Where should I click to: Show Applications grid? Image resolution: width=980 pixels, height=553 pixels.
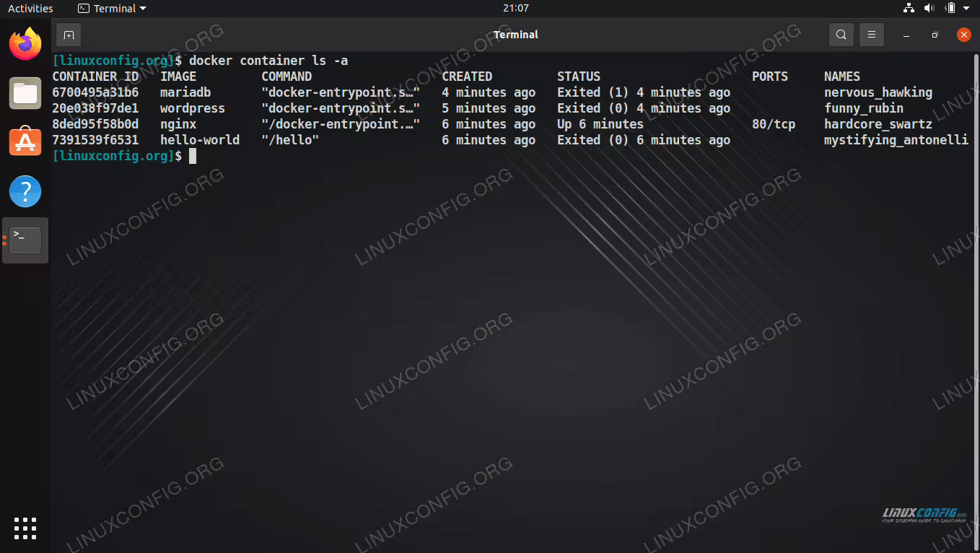tap(25, 528)
